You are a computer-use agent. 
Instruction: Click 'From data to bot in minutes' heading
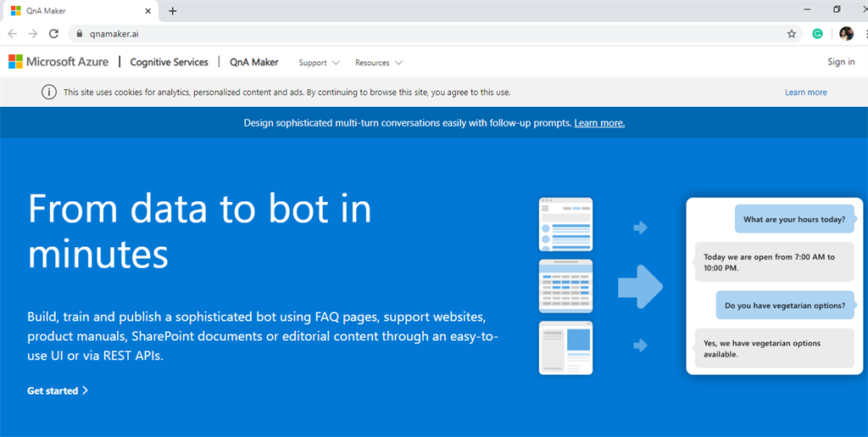tap(199, 231)
